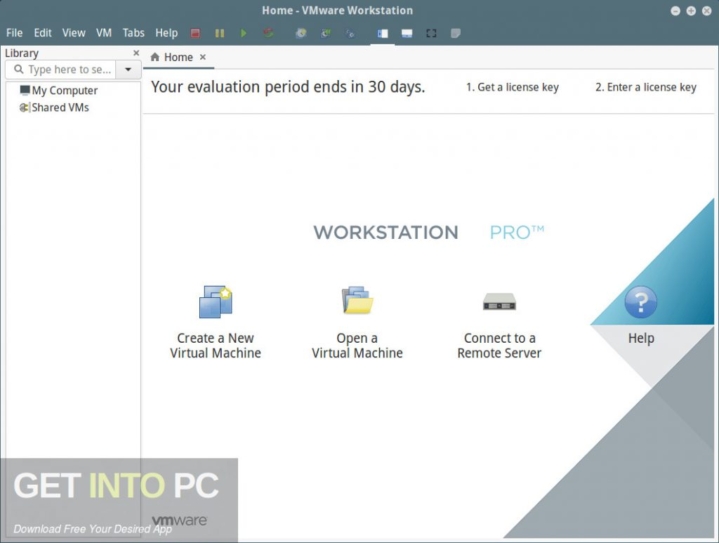Close the Library panel
This screenshot has width=719, height=543.
136,53
